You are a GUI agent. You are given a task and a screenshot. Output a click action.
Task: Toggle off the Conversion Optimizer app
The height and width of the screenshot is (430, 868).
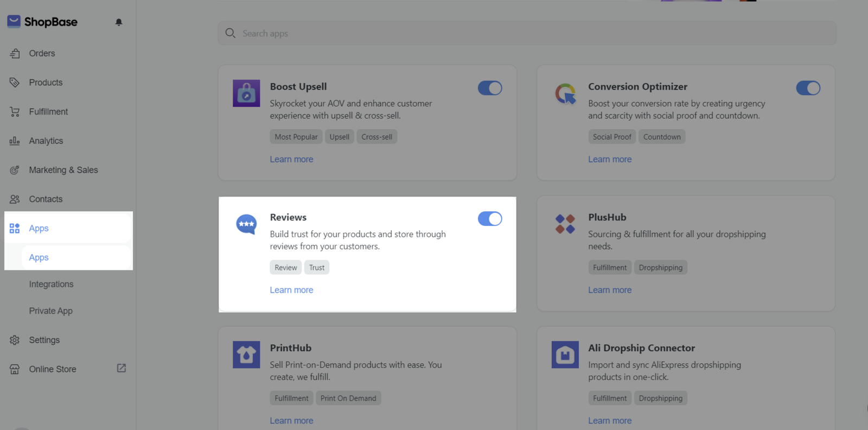pyautogui.click(x=808, y=88)
